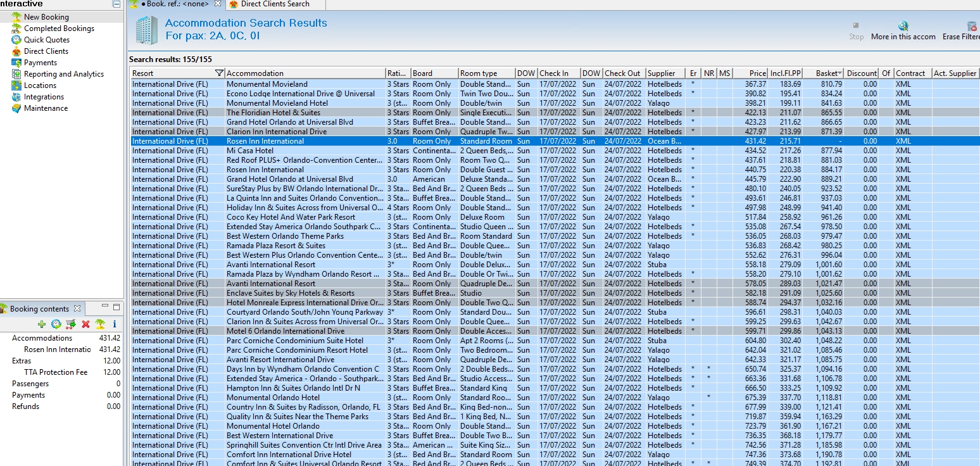Sort by the Price column header
The image size is (980, 466).
click(x=750, y=73)
